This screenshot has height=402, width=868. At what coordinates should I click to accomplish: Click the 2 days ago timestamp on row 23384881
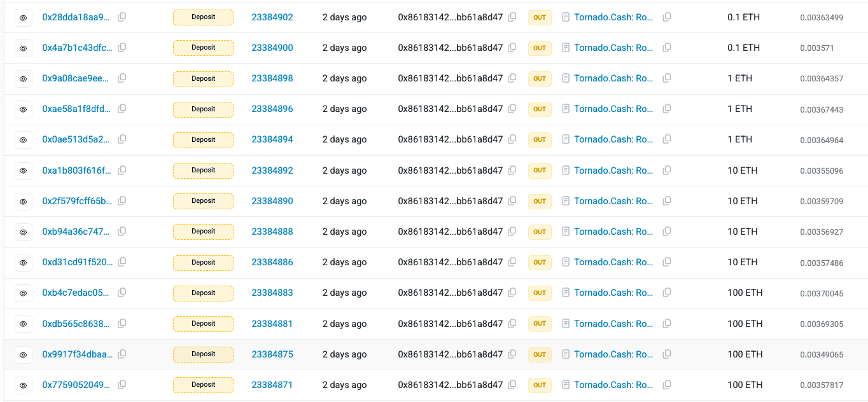click(x=344, y=324)
